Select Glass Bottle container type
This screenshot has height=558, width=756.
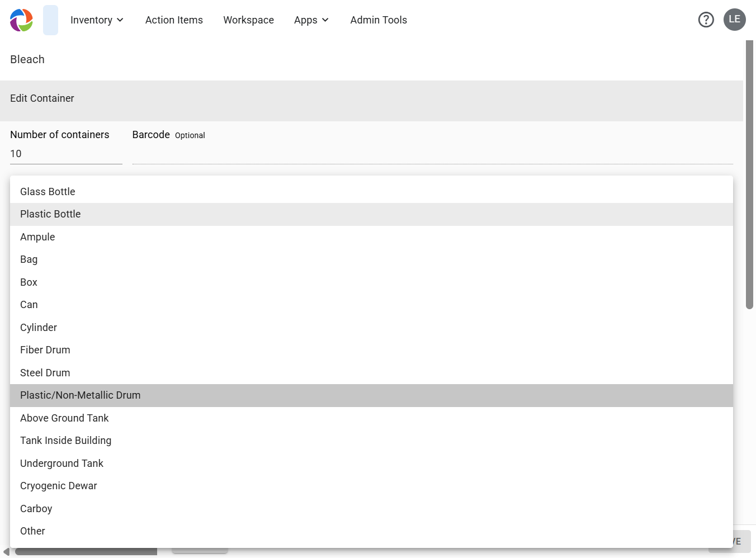[x=371, y=192]
